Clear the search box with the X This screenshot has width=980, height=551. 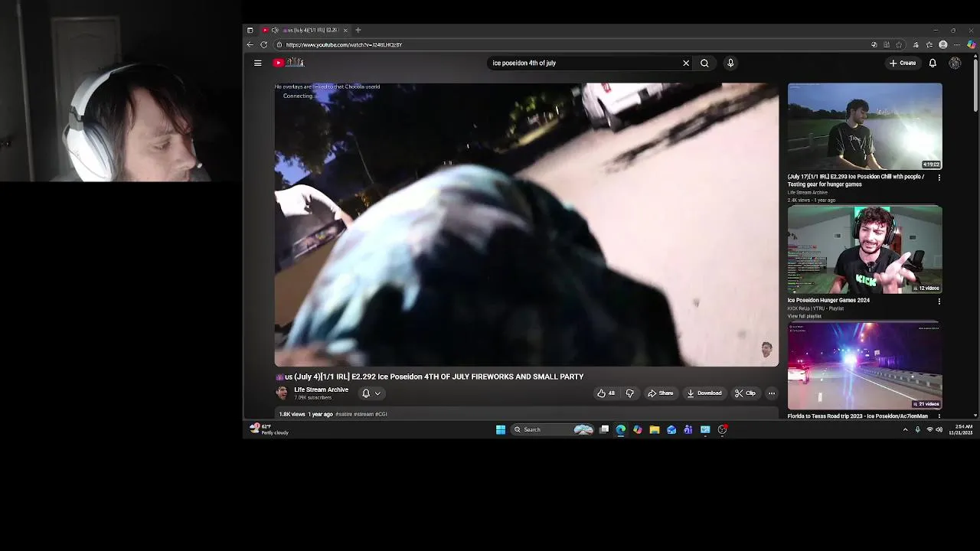coord(686,63)
